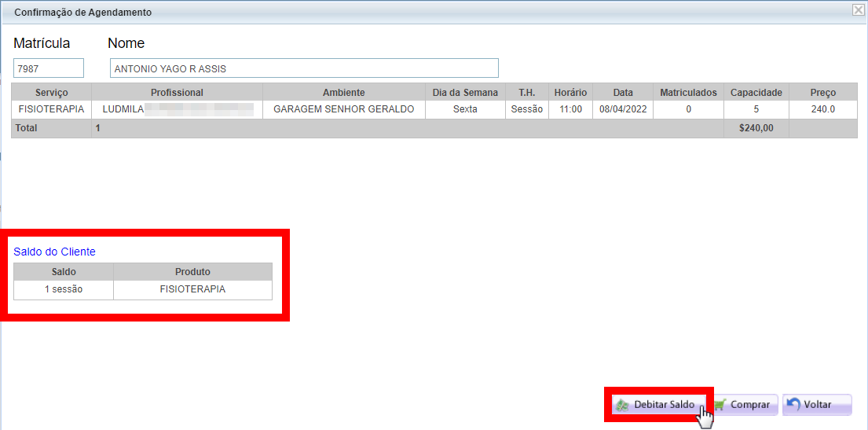The height and width of the screenshot is (430, 868).
Task: Click the Ambiente column header
Action: pyautogui.click(x=343, y=93)
